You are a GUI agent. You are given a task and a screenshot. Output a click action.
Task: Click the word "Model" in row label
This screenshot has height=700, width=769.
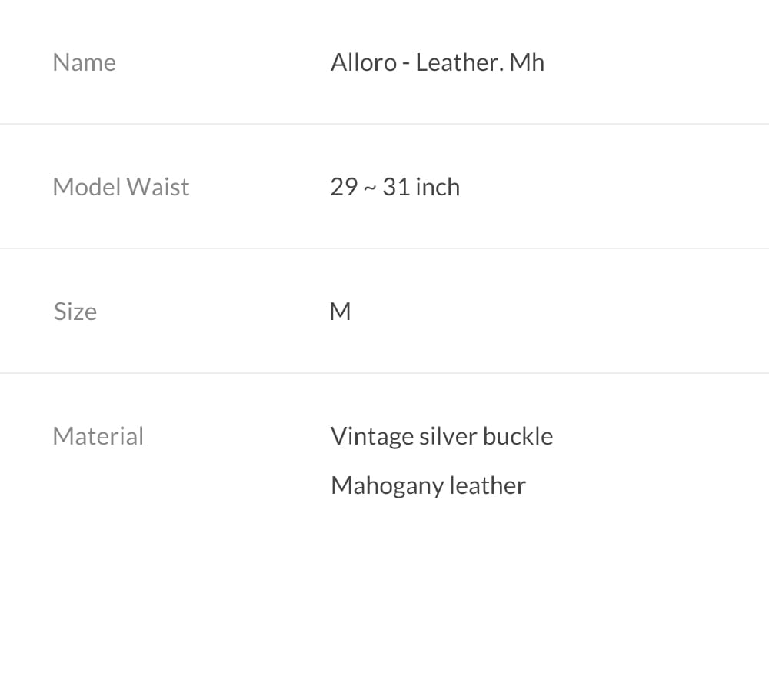click(86, 187)
